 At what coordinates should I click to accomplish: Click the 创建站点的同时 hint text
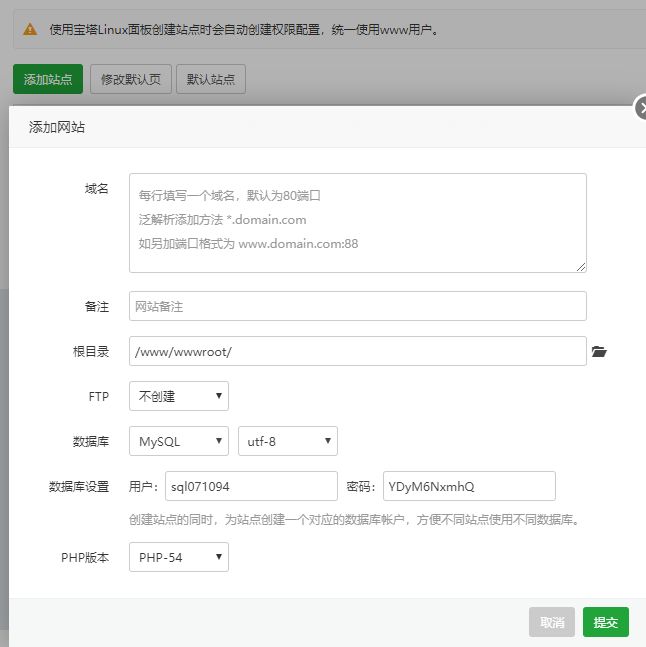(354, 519)
